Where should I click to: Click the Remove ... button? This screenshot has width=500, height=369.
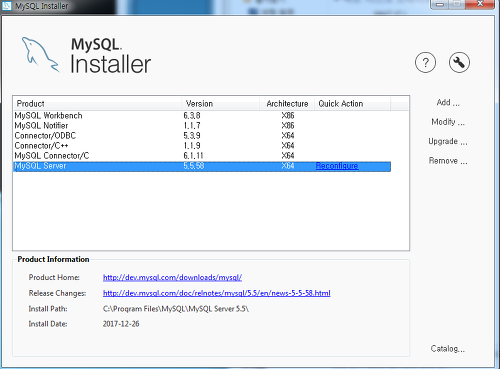pos(448,161)
